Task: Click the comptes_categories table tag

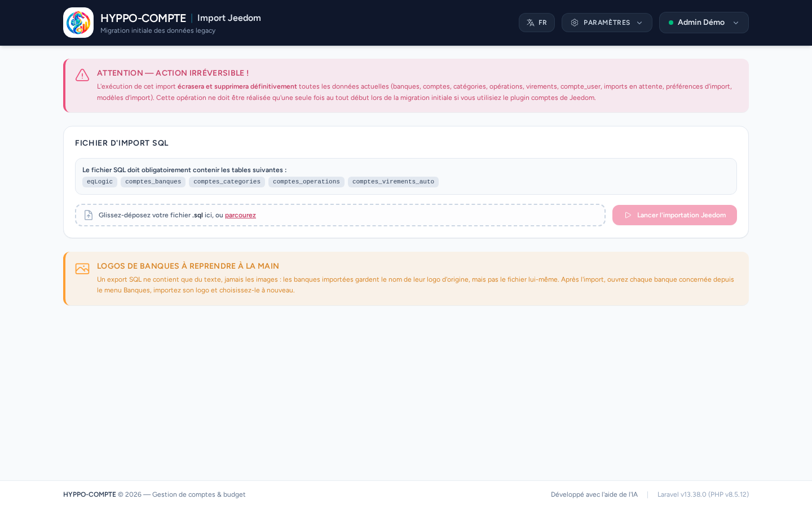Action: click(227, 182)
